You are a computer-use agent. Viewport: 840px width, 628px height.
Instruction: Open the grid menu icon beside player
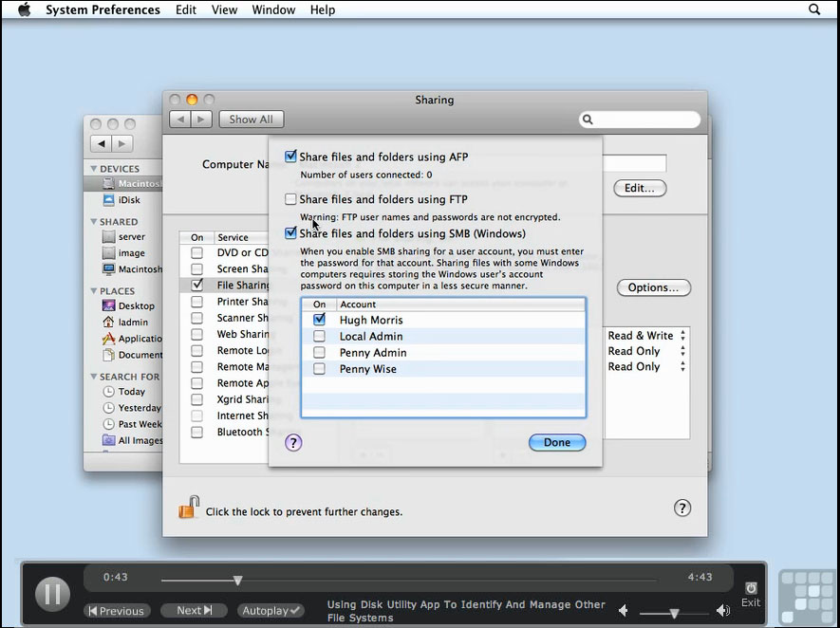[808, 597]
